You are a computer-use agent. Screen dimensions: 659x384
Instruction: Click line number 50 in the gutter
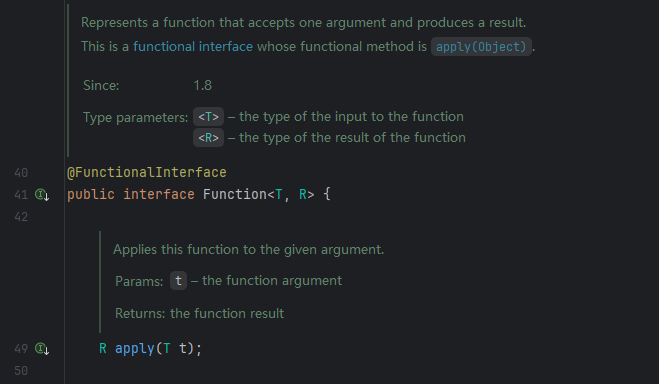point(21,371)
